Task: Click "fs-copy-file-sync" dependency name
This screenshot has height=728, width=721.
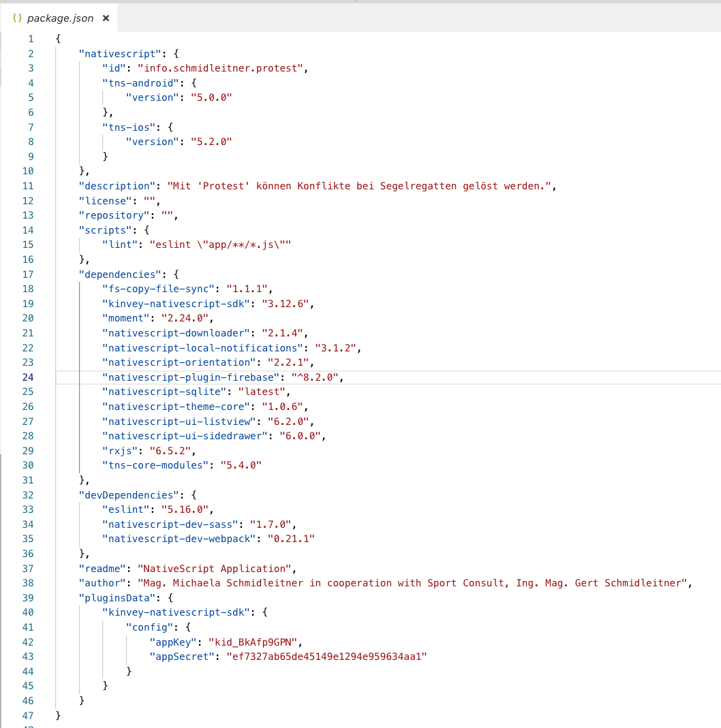Action: pyautogui.click(x=158, y=289)
